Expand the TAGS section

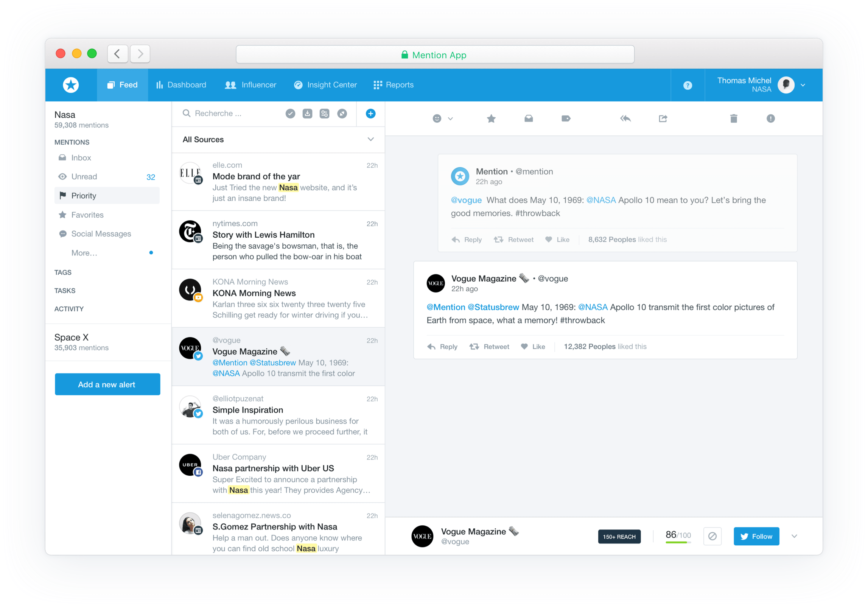63,272
